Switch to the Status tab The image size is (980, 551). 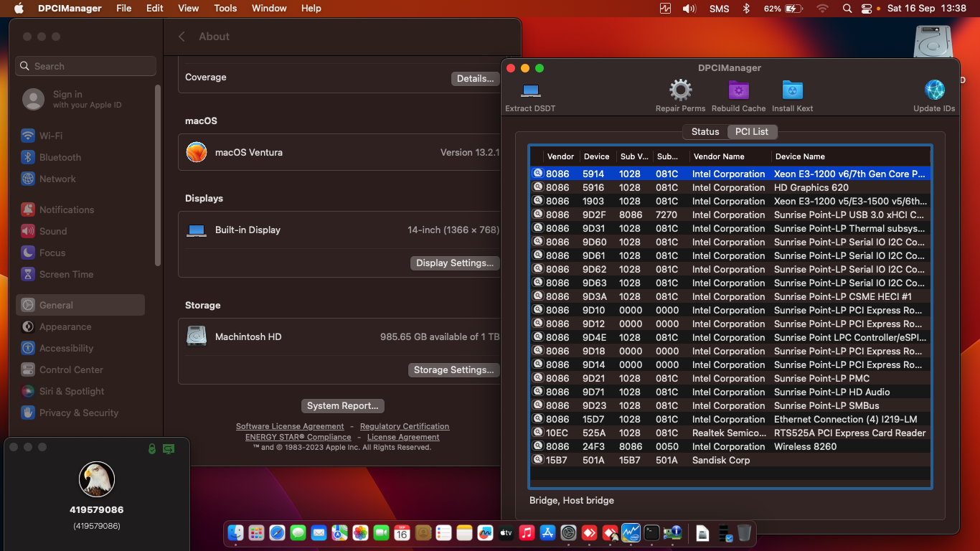click(705, 131)
